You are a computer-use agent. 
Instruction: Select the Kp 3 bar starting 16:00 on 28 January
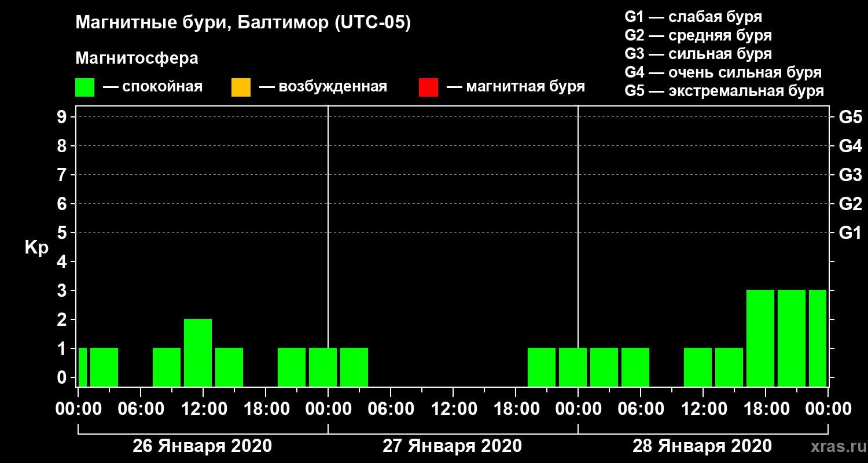click(760, 338)
